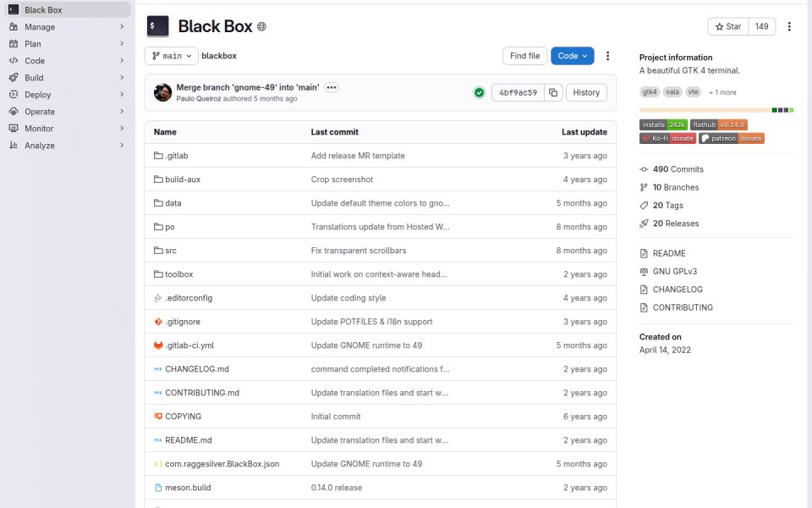This screenshot has width=812, height=508.
Task: Open the Code sidebar section
Action: pos(68,61)
